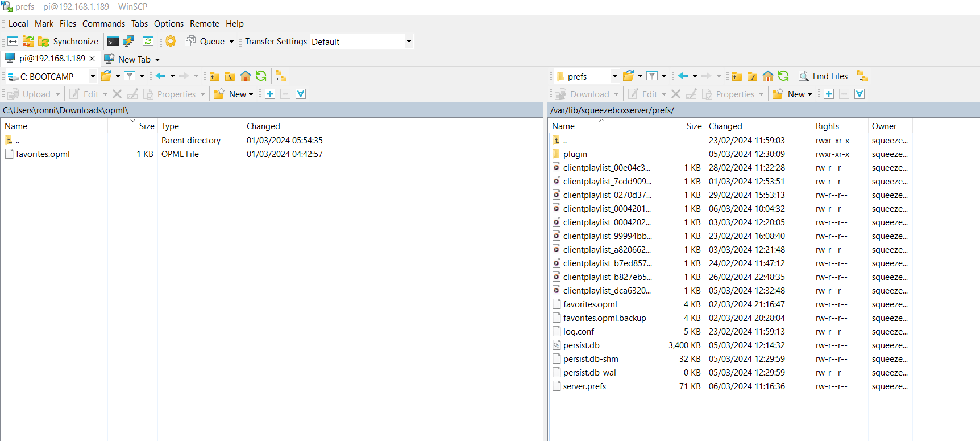Refresh the remote prefs directory listing

[x=783, y=76]
